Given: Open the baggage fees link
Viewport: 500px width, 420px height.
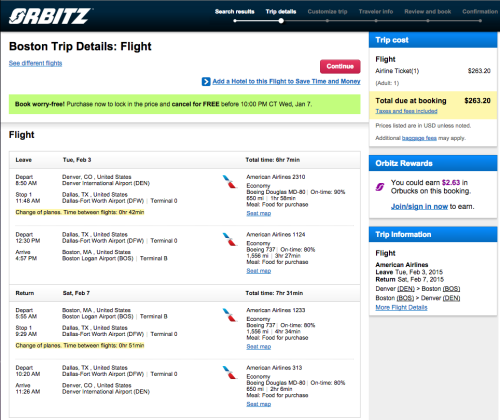Looking at the screenshot, I should 419,138.
